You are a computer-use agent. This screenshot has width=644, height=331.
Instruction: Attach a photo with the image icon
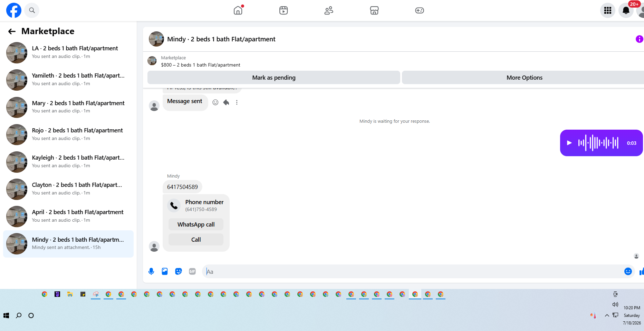(165, 271)
